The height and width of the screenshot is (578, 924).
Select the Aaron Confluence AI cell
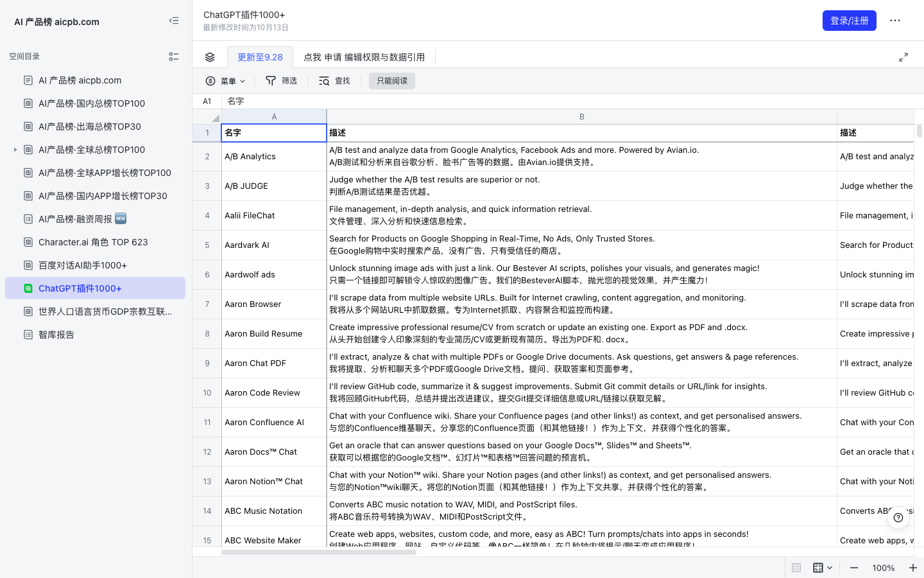click(274, 423)
